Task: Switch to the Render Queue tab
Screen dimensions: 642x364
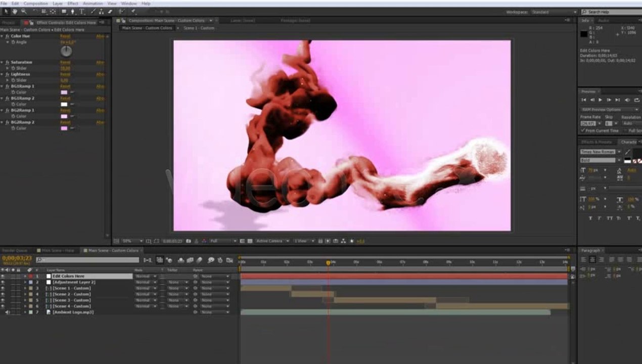Action: [15, 250]
